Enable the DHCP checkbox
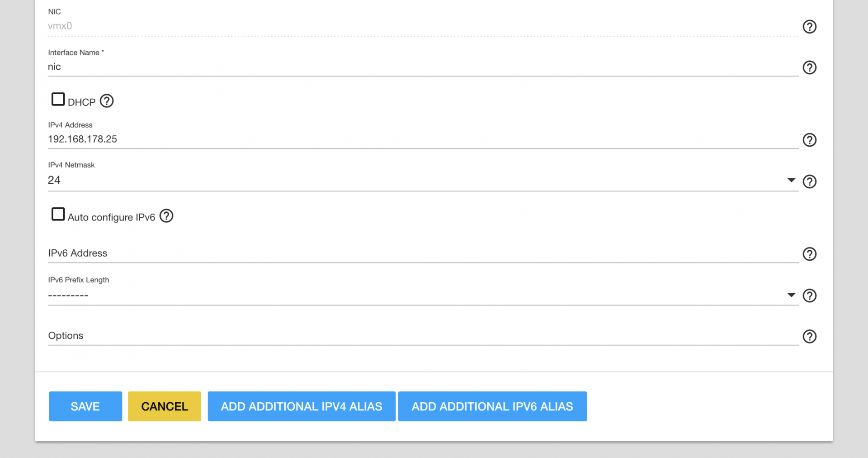The image size is (868, 458). [x=58, y=99]
